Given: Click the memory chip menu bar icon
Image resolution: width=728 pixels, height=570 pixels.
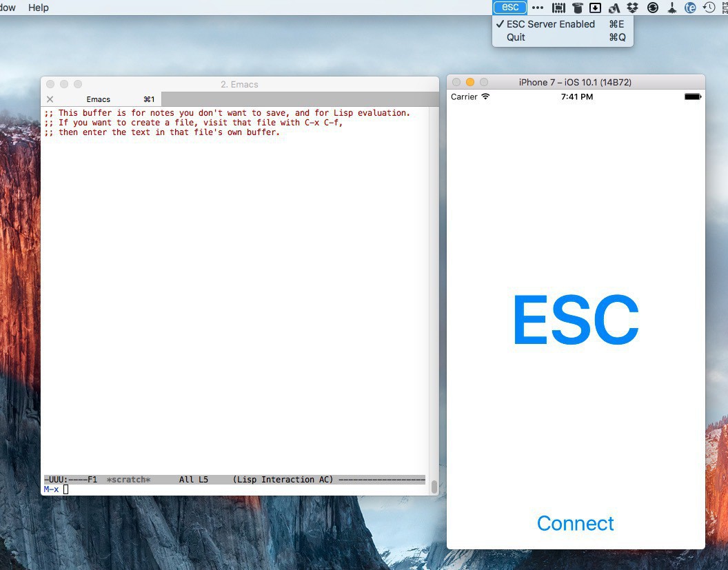Looking at the screenshot, I should click(x=558, y=8).
